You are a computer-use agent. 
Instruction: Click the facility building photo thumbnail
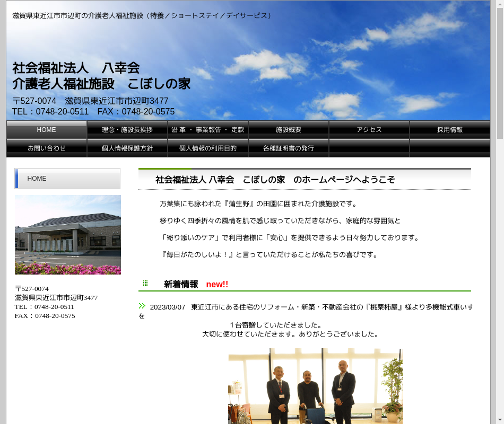point(68,235)
